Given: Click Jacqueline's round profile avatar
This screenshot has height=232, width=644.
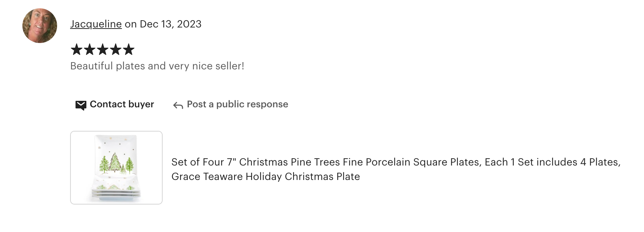Looking at the screenshot, I should tap(40, 26).
